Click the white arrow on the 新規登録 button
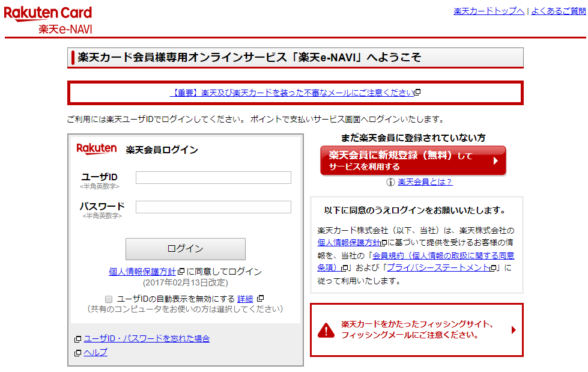 tap(496, 160)
